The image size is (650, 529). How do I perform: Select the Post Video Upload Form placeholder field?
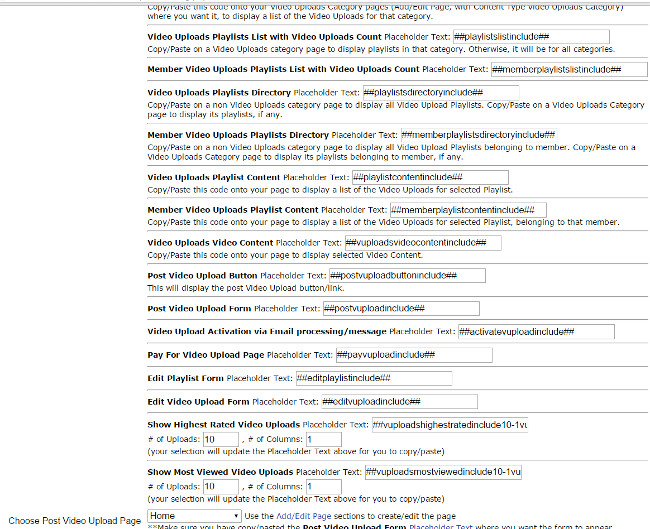click(400, 308)
